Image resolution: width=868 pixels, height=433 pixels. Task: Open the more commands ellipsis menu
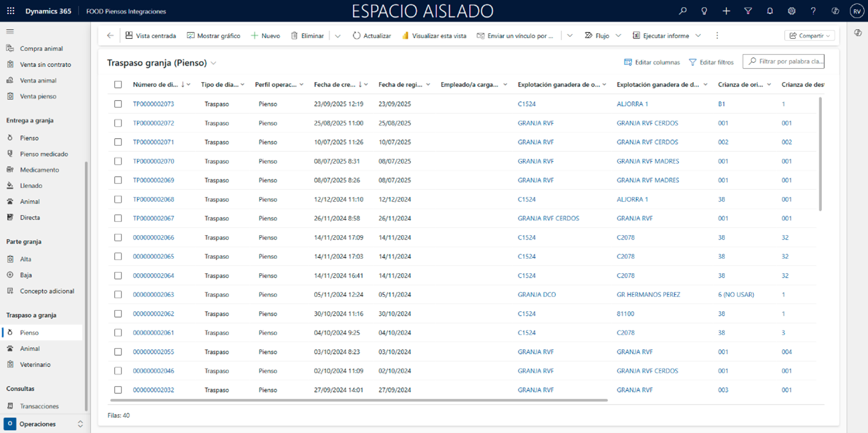click(x=717, y=35)
